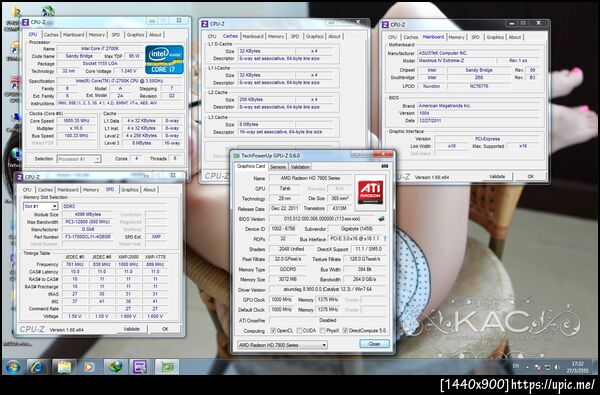Launch Internet Explorer from the taskbar
Viewport: 600px width, 395px height.
coord(37,367)
